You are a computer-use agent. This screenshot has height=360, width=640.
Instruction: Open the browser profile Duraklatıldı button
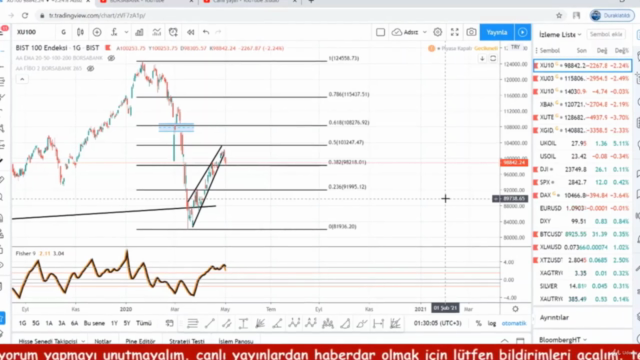(x=611, y=16)
